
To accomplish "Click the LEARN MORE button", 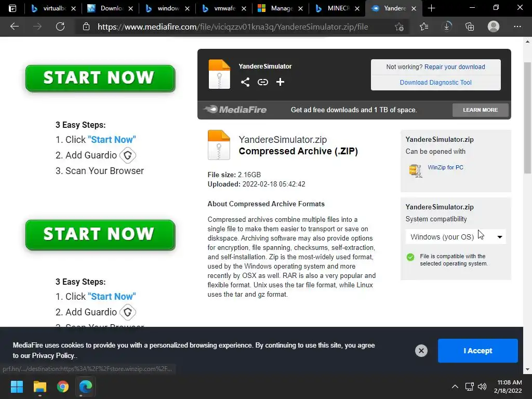I will tap(481, 110).
